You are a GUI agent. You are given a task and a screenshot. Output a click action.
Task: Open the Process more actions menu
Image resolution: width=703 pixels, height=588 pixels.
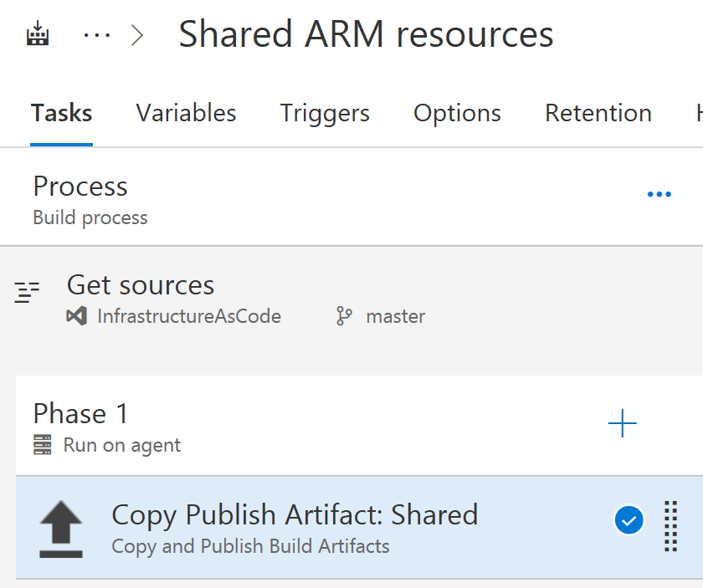point(659,195)
